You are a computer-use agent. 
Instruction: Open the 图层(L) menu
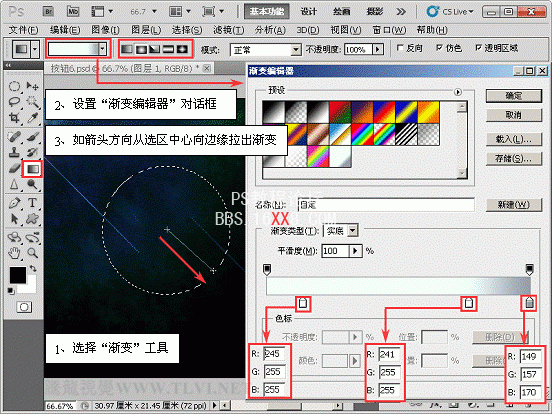(146, 30)
